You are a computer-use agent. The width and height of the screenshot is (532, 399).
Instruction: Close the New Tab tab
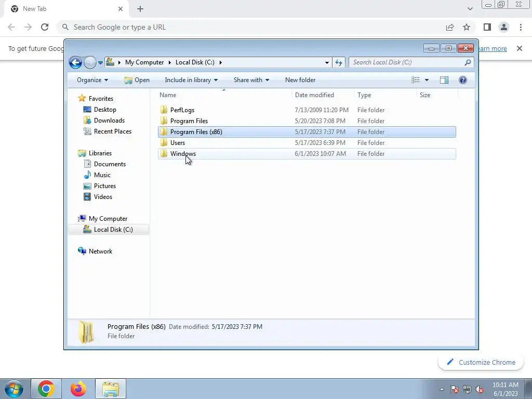(121, 9)
